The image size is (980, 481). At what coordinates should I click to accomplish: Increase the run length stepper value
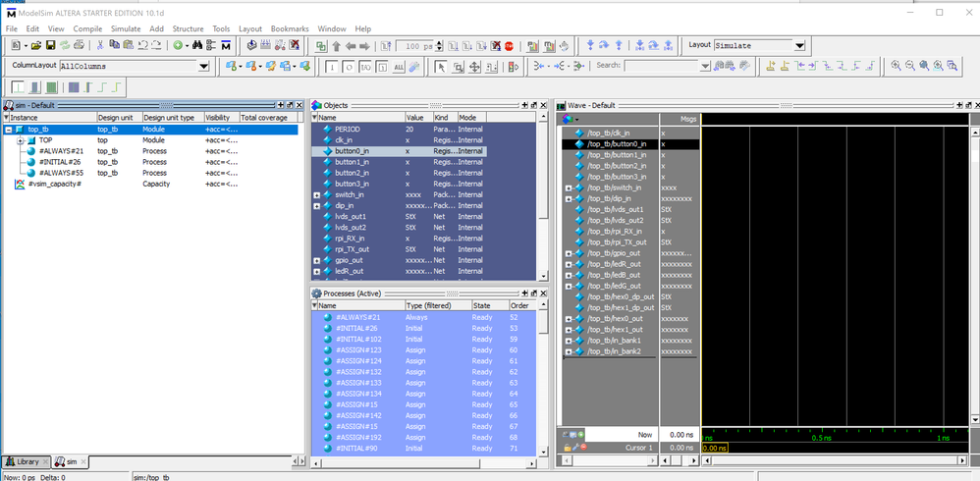[440, 43]
